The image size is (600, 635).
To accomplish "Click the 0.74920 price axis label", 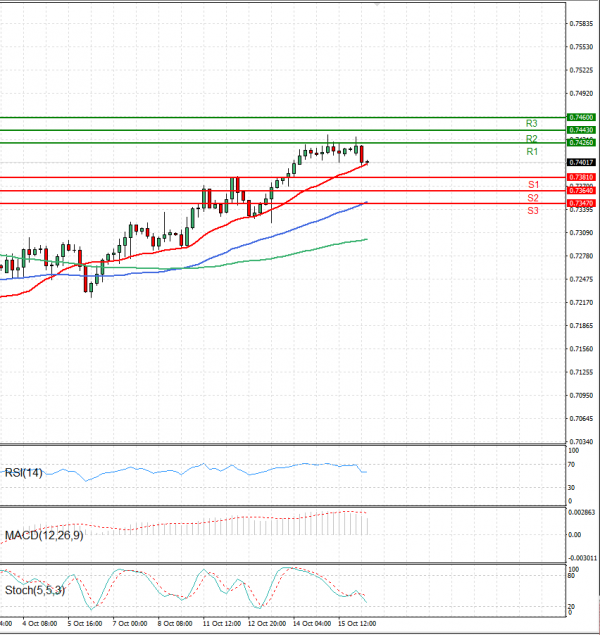I will (581, 94).
